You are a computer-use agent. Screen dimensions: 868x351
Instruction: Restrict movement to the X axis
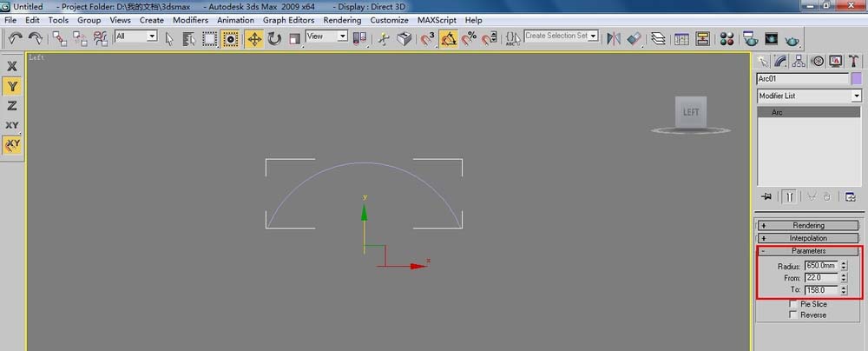(12, 66)
